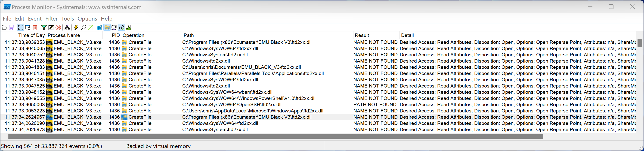This screenshot has width=644, height=151.
Task: Click the red target Include Process icon
Action: [58, 27]
